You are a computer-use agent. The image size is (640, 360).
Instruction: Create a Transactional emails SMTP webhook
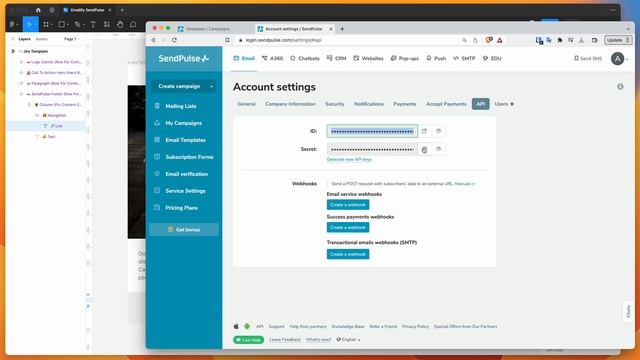point(348,254)
